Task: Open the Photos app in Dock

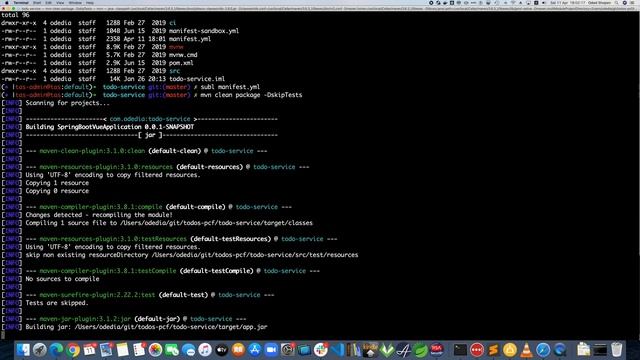Action: pyautogui.click(x=156, y=349)
